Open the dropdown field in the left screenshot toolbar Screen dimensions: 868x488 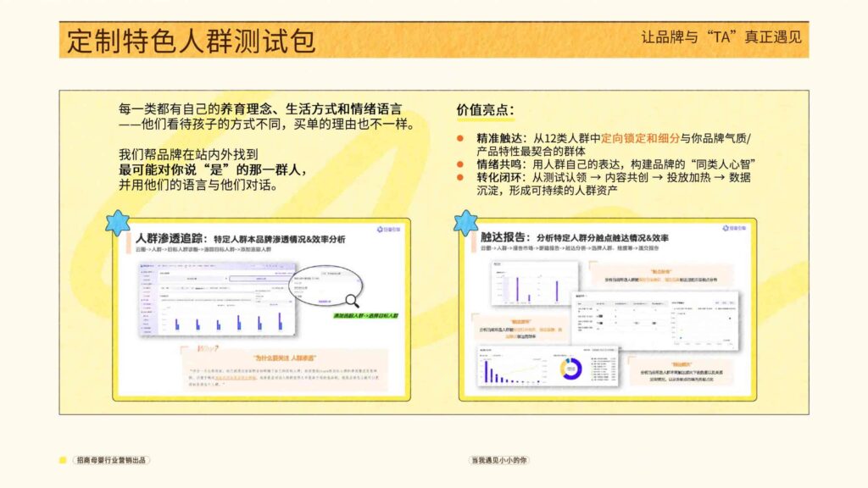[x=191, y=280]
